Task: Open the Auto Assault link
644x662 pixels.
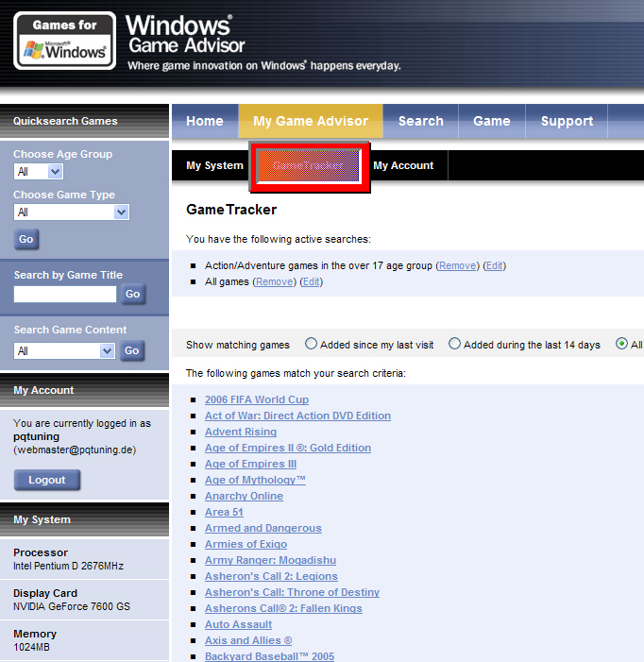Action: tap(239, 624)
